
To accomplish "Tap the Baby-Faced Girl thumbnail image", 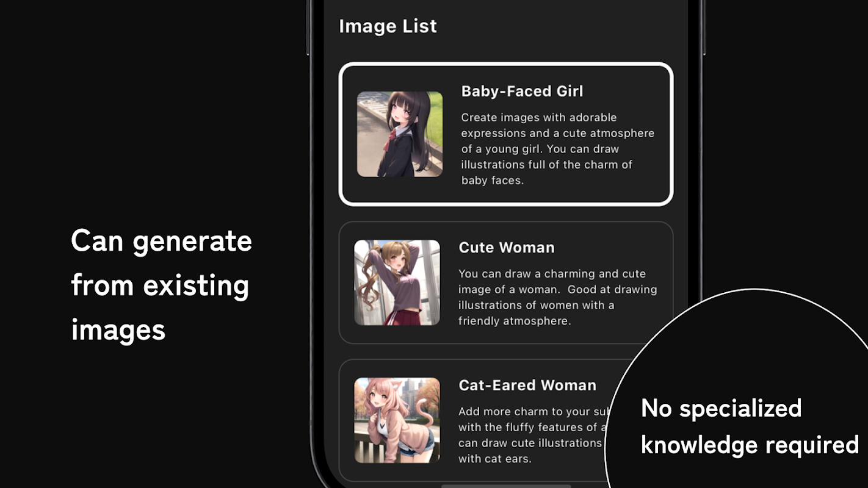I will pyautogui.click(x=400, y=134).
